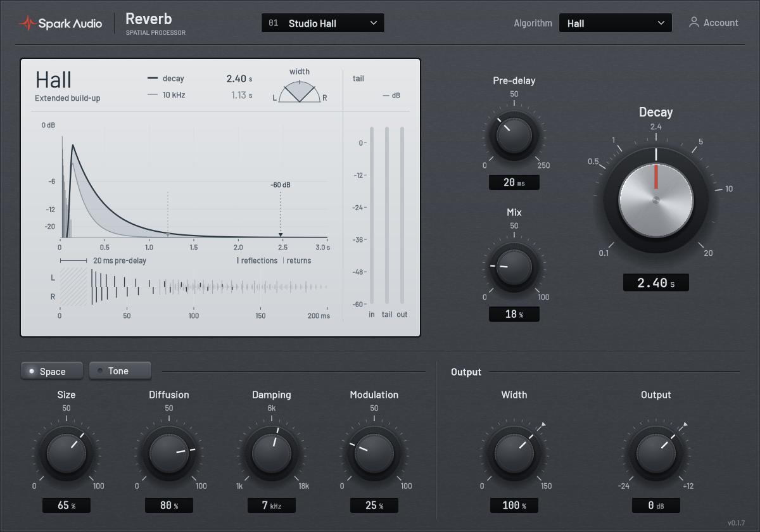Click the Diffusion knob
The width and height of the screenshot is (760, 532).
(x=168, y=453)
